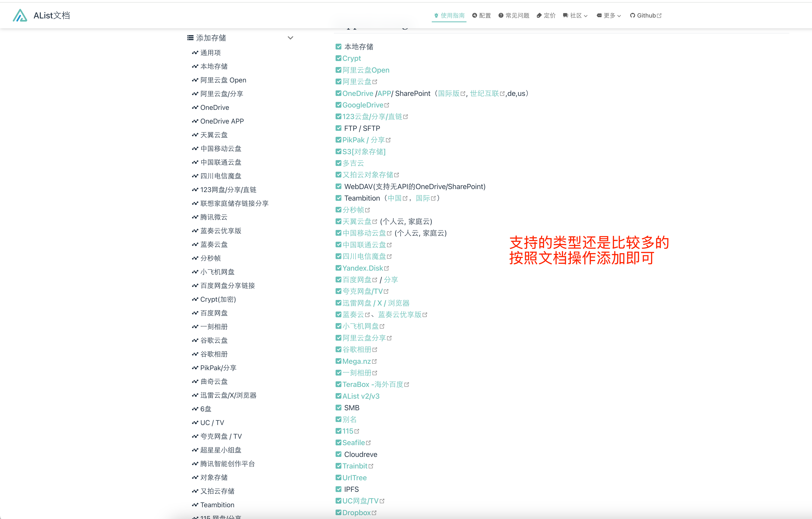Click the lightbulb icon beside 使用指南
The width and height of the screenshot is (812, 519).
point(436,15)
